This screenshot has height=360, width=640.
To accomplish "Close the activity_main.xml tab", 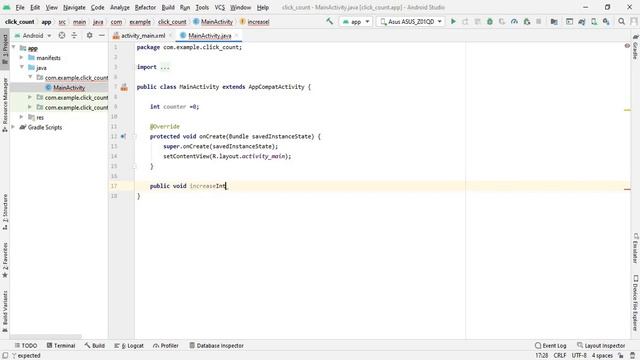I will pyautogui.click(x=170, y=36).
